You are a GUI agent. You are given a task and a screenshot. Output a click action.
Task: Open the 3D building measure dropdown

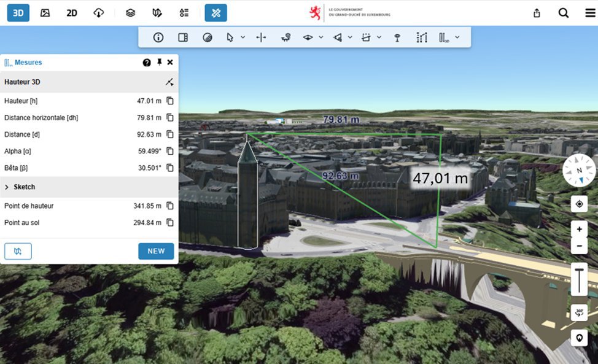[457, 37]
